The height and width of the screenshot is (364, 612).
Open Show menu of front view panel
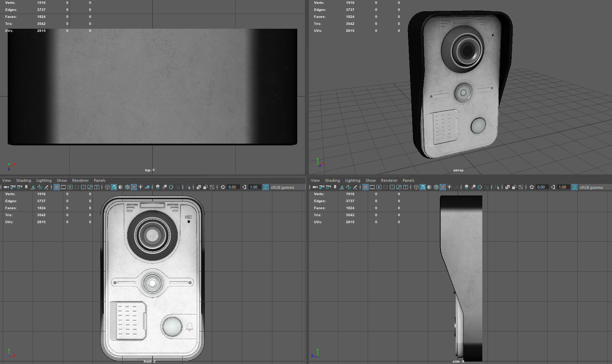click(62, 180)
